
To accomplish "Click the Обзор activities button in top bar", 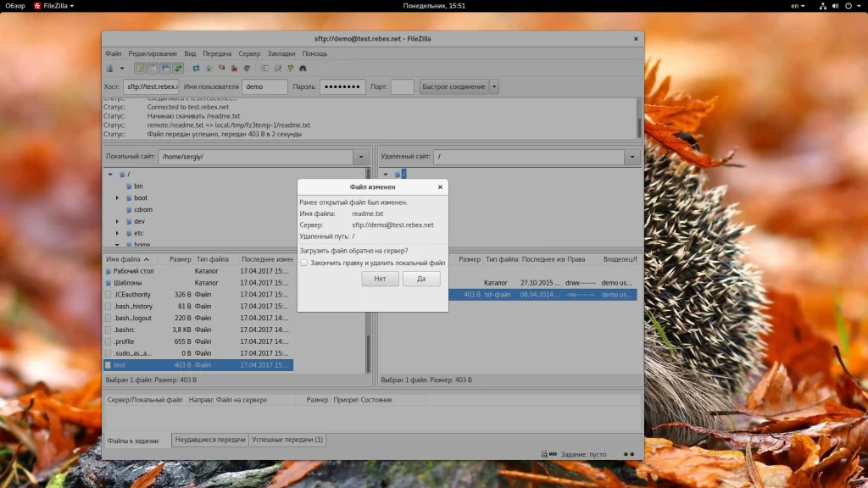I will (x=15, y=5).
